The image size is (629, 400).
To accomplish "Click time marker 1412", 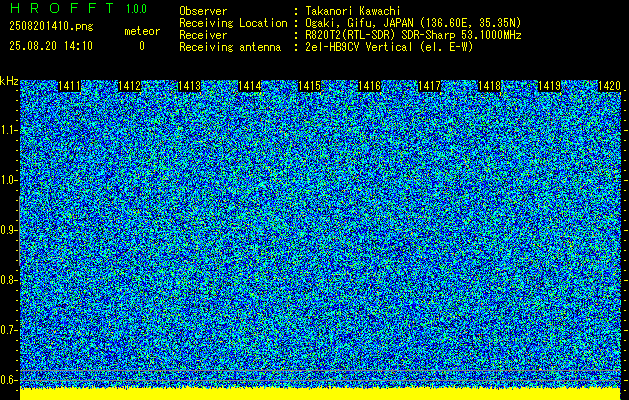I will pos(130,86).
